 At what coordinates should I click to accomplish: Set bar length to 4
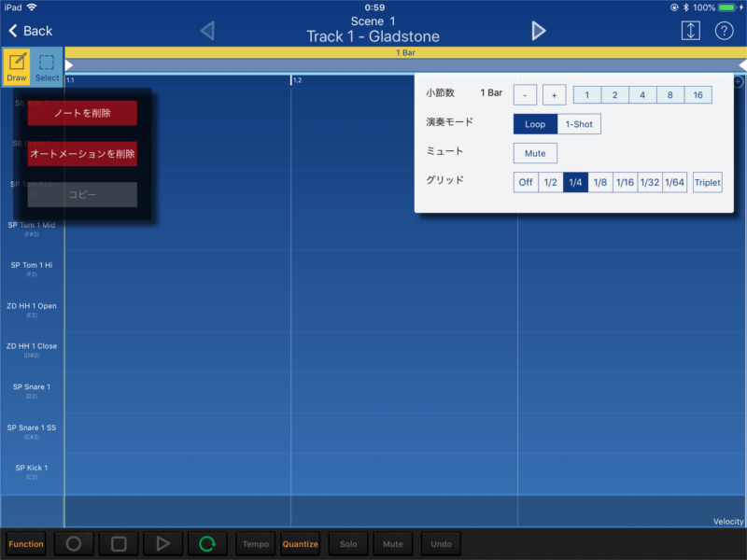click(x=642, y=95)
